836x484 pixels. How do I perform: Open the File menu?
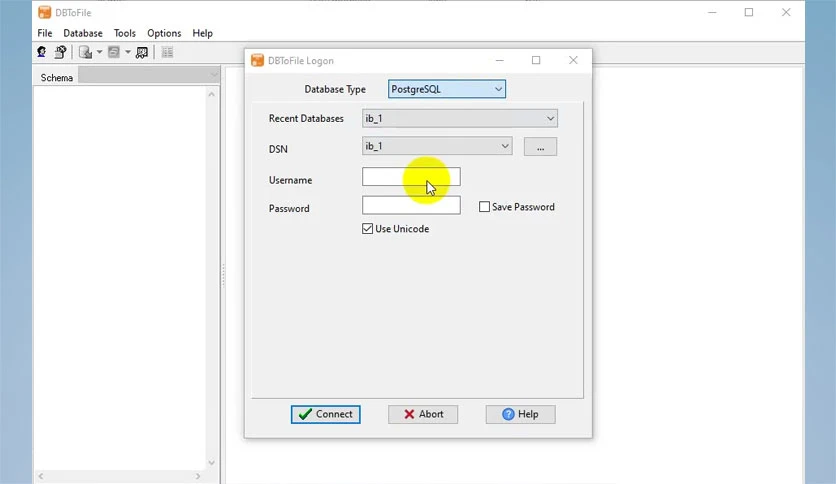point(45,33)
